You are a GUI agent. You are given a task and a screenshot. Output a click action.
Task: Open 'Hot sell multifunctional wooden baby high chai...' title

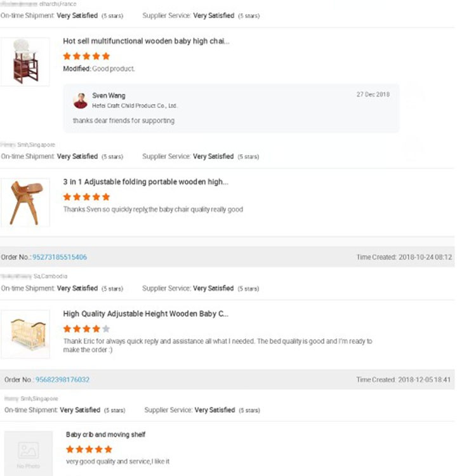(x=146, y=41)
